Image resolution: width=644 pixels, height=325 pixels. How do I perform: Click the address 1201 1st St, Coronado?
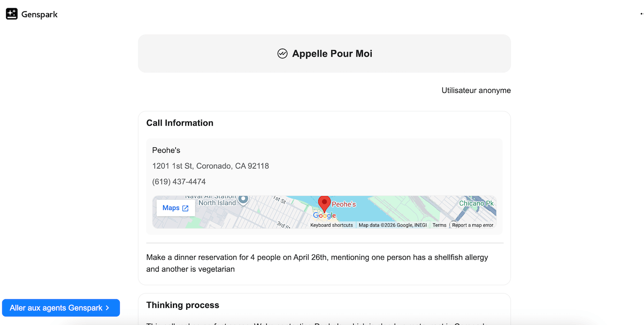[210, 166]
